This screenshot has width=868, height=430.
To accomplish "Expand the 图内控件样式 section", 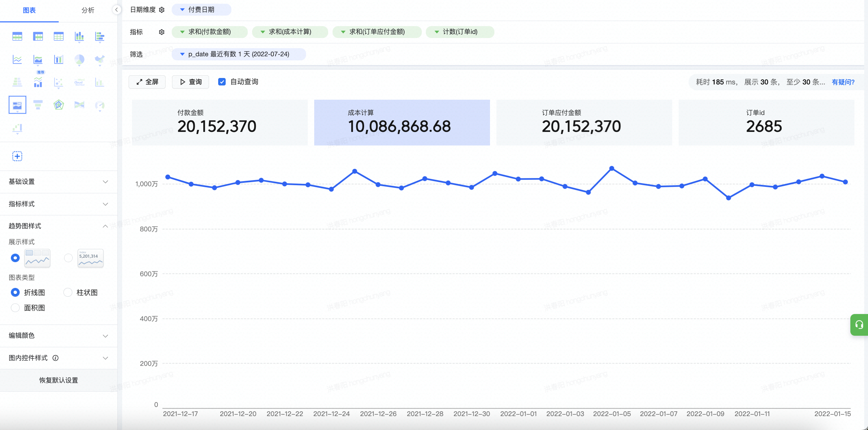I will (x=59, y=358).
